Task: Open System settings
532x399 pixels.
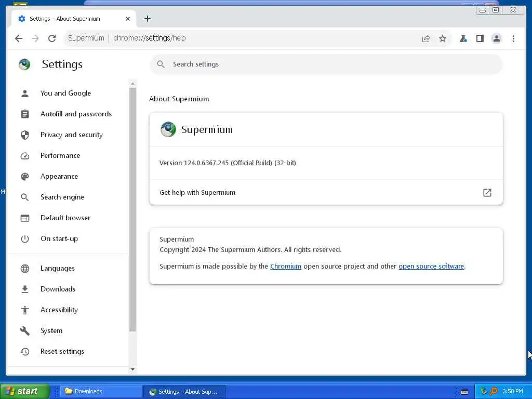Action: tap(68, 331)
